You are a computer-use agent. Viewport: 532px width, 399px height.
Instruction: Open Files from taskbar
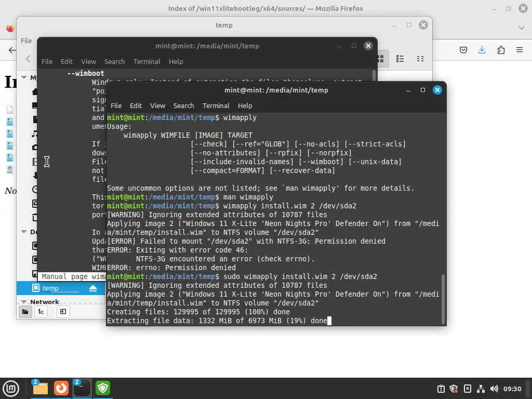(40, 388)
